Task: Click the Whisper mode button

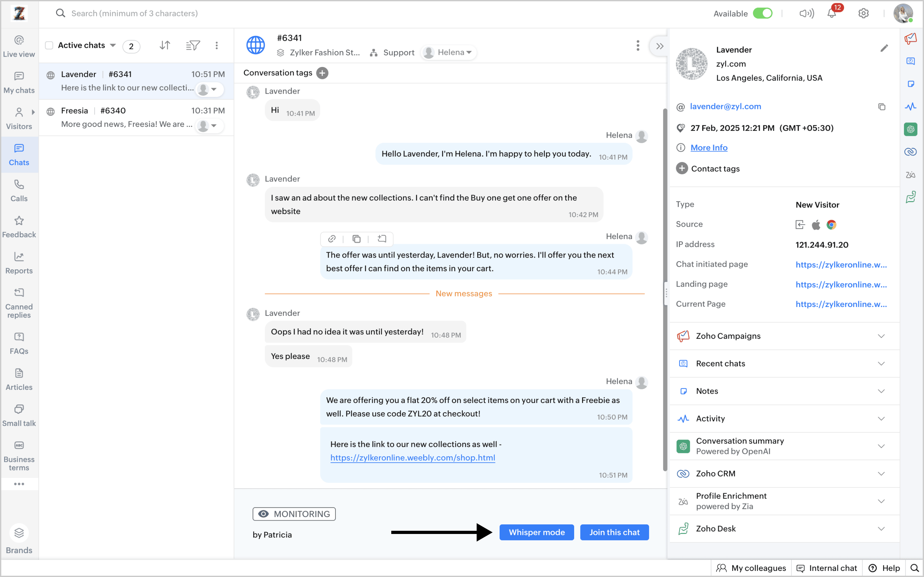Action: click(x=536, y=532)
